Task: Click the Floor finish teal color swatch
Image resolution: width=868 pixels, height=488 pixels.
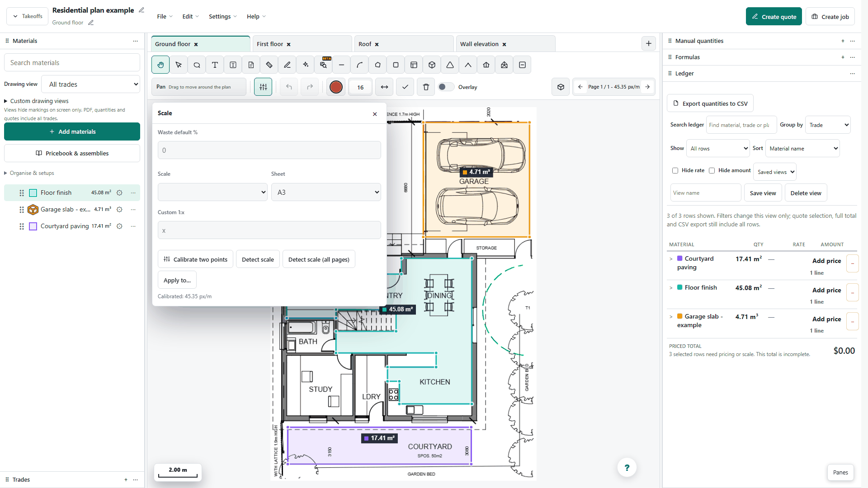Action: (33, 193)
